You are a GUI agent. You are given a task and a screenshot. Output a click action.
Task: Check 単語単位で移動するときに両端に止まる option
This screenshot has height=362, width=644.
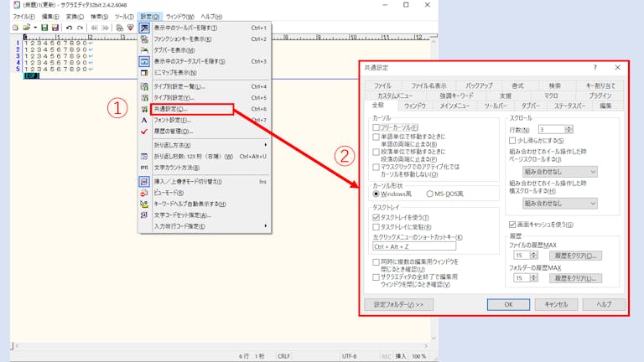click(x=376, y=137)
